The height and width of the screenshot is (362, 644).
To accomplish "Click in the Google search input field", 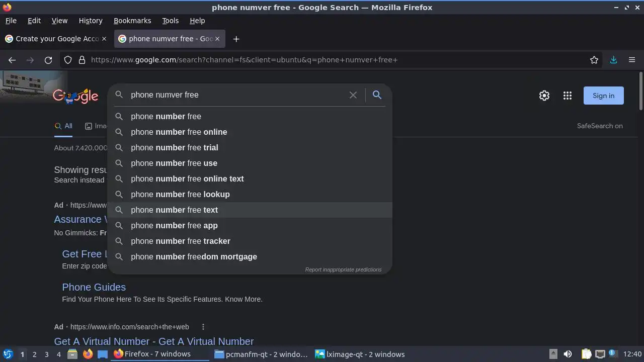I will coord(236,95).
